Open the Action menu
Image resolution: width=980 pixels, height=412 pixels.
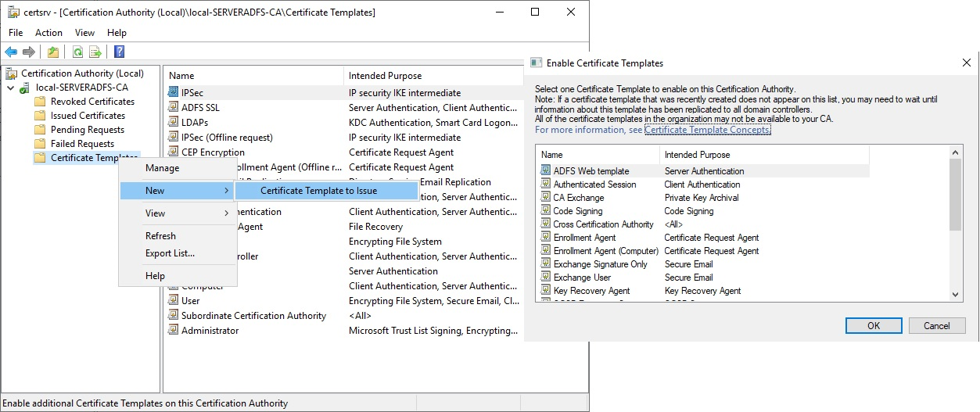coord(48,33)
